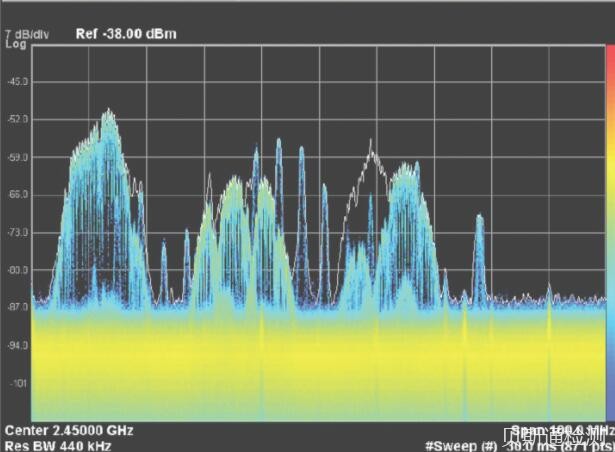
Task: Click the -66.0 y-axis level label
Action: 15,195
